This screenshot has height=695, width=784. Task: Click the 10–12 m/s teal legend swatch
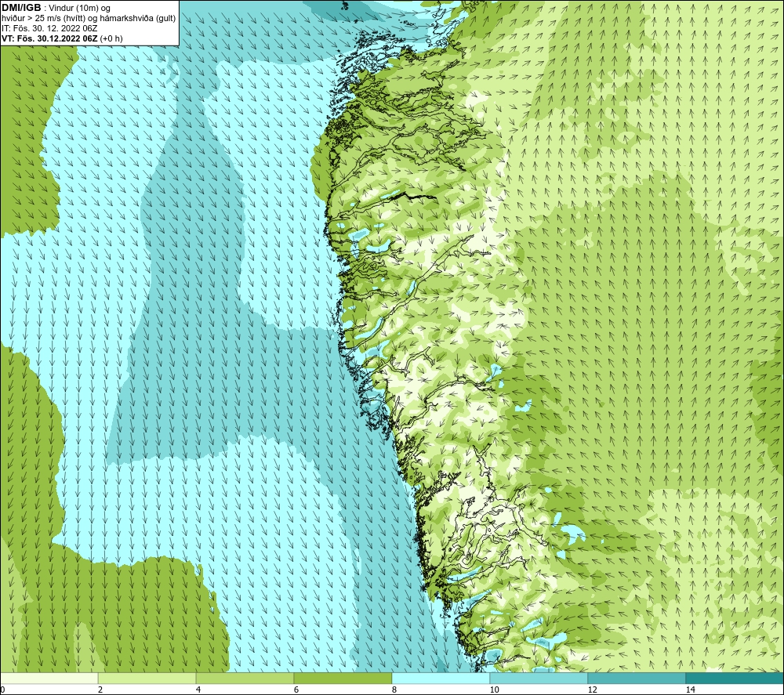(539, 678)
